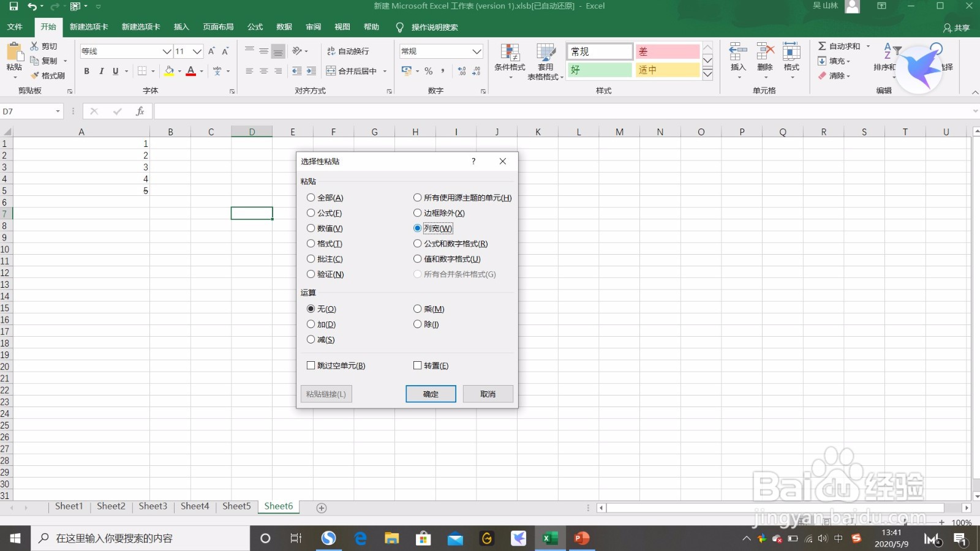
Task: Add a new sheet with plus icon
Action: tap(322, 508)
